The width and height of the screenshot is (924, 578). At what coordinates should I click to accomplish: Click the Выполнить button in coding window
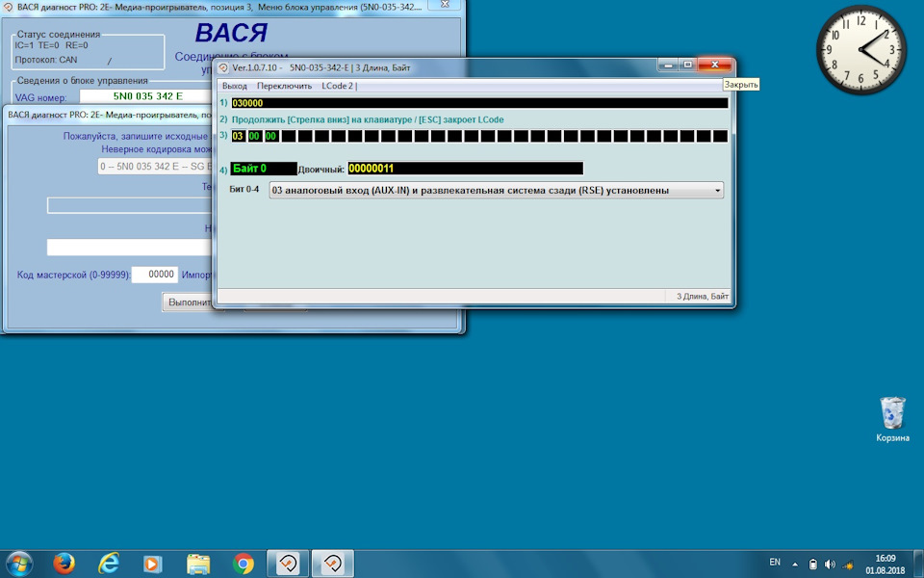tap(188, 302)
